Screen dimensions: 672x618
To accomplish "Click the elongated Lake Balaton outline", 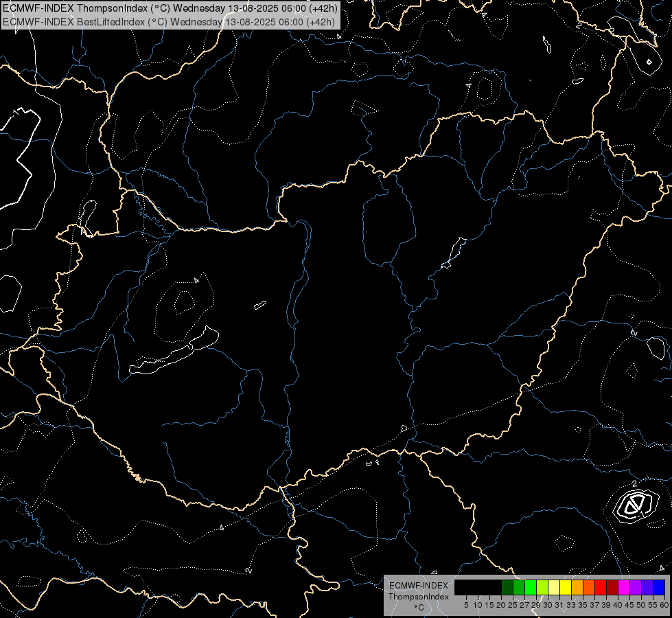I will [x=174, y=351].
